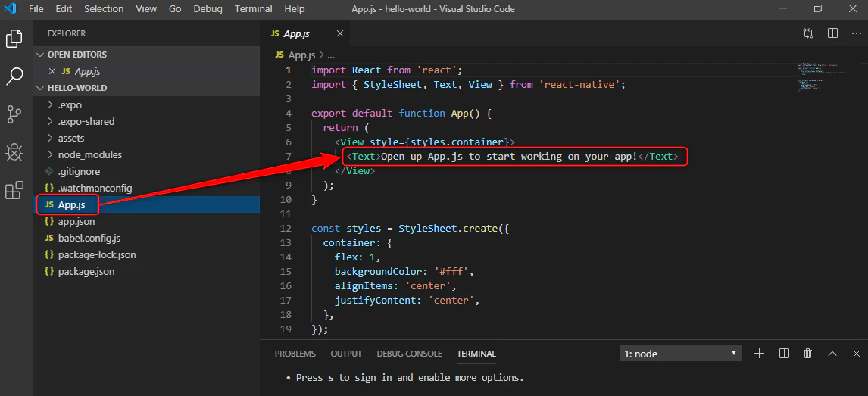Maximize panel with up chevron
868x396 pixels.
point(832,354)
